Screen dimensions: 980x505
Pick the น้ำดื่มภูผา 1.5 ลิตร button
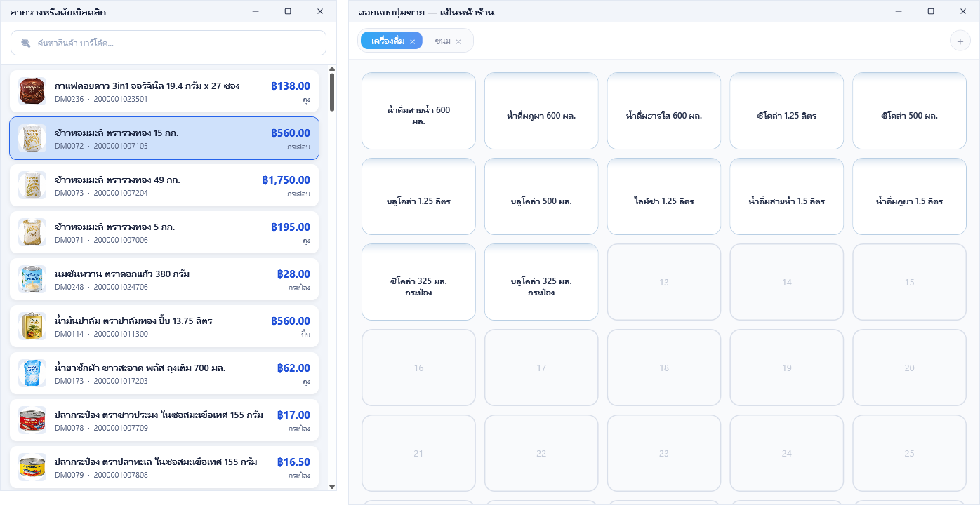pyautogui.click(x=909, y=196)
